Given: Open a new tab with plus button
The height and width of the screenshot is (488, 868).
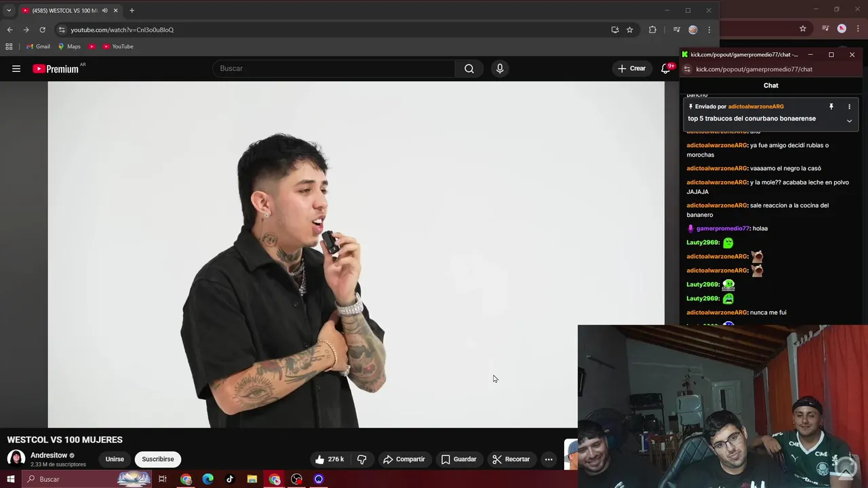Looking at the screenshot, I should tap(132, 11).
